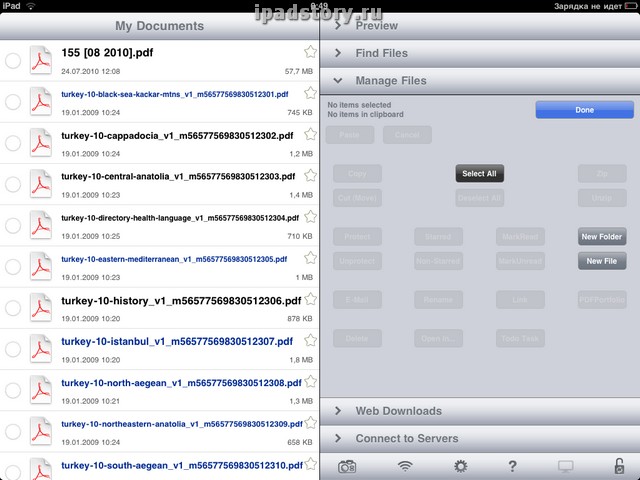Tap the dimmed E-Mail button
This screenshot has width=640, height=480.
coord(357,300)
